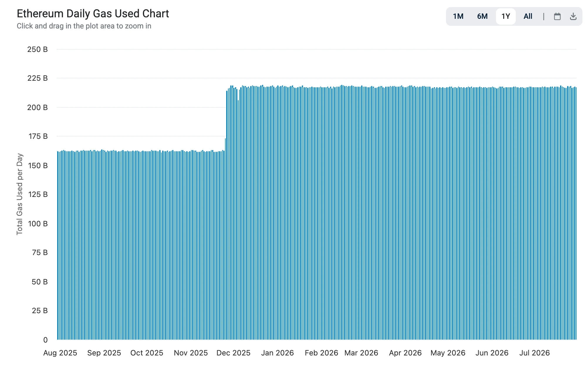Click the 'Total Gas Used per Day' axis title
The height and width of the screenshot is (371, 588).
tap(20, 194)
